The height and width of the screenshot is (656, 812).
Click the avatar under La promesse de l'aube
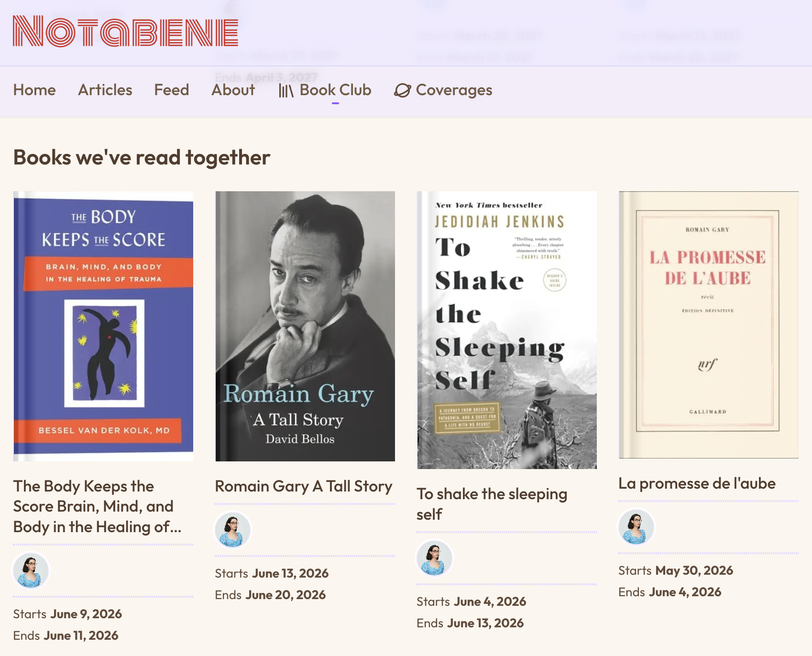tap(636, 527)
